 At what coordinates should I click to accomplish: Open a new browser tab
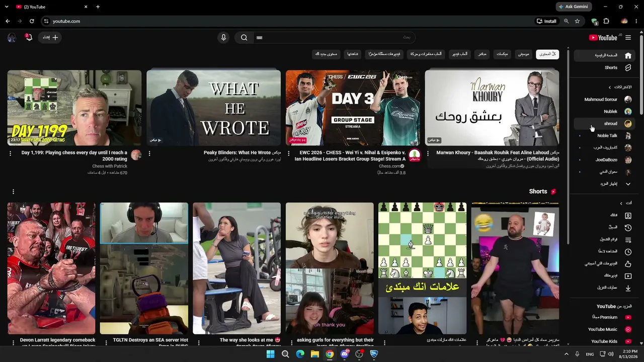point(98,7)
